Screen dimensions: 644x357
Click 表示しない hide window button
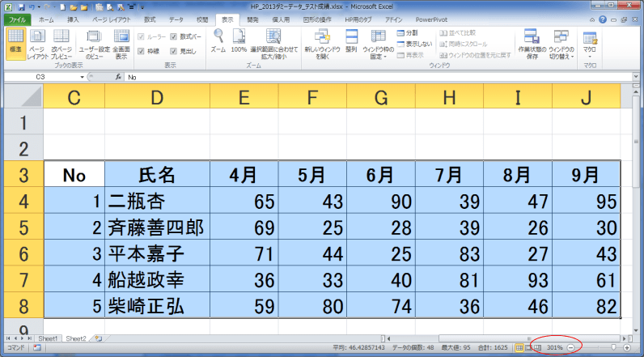click(414, 44)
